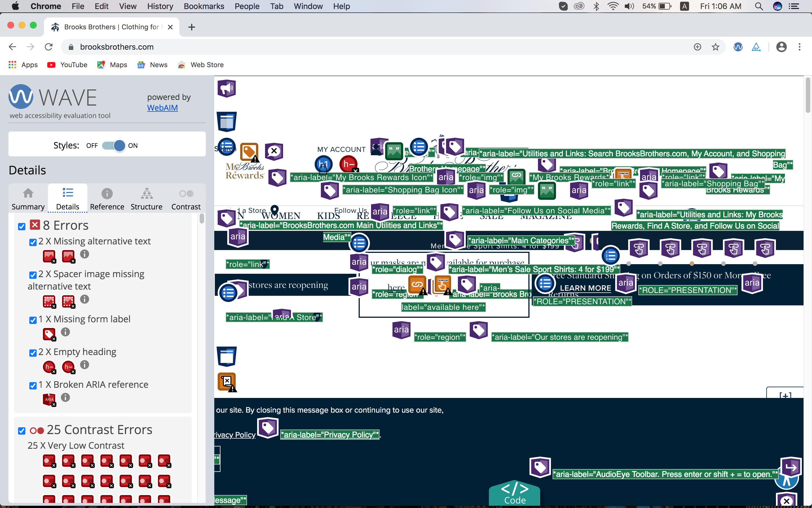Open the View menu in menu bar
The height and width of the screenshot is (508, 812).
128,6
